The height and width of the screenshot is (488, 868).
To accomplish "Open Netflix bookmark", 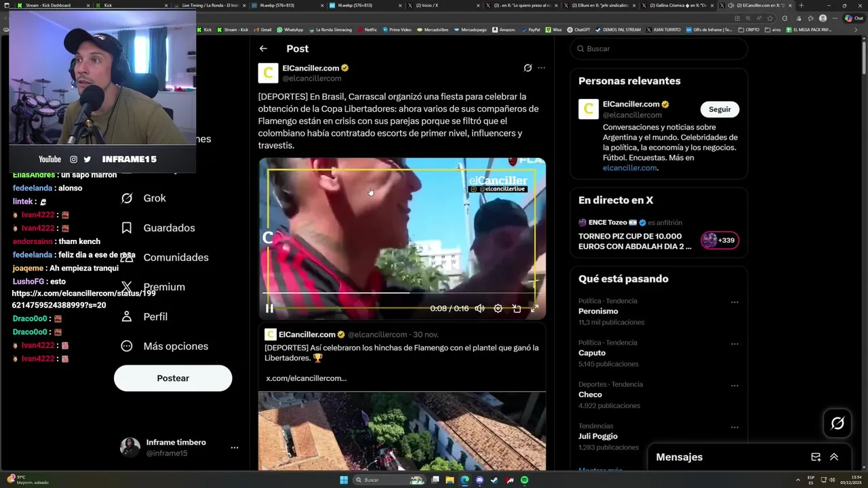I will point(367,30).
